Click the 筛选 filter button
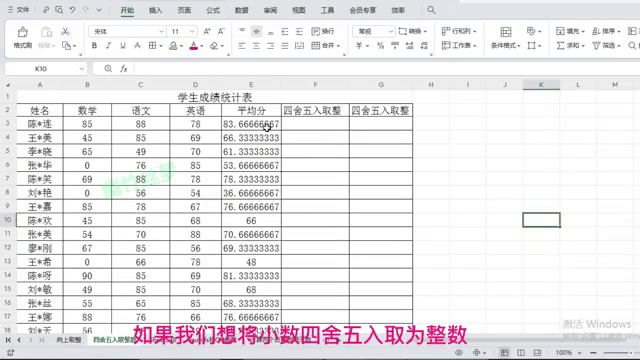The image size is (640, 360). point(606,46)
